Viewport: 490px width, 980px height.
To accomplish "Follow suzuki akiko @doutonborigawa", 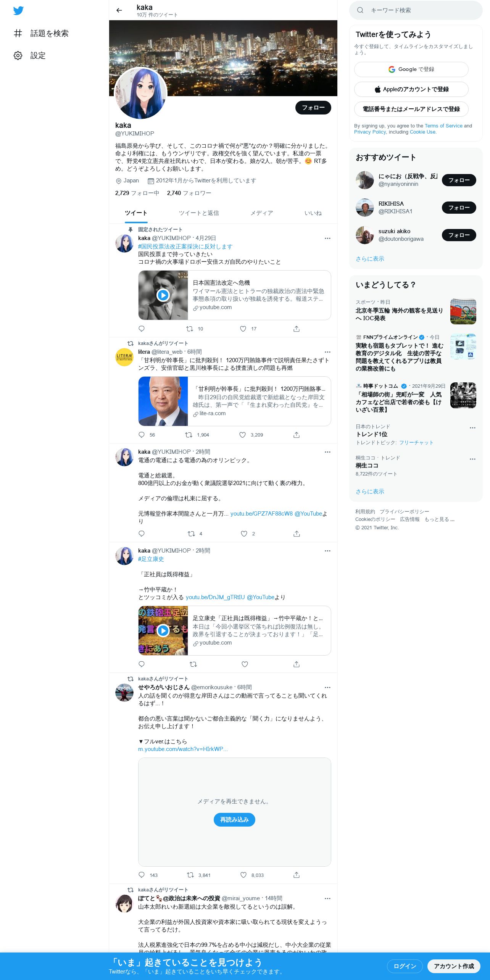I will tap(459, 235).
